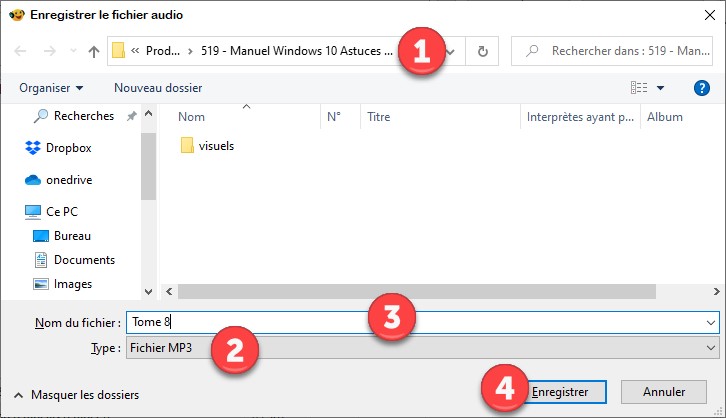Refresh the current folder view

[483, 50]
